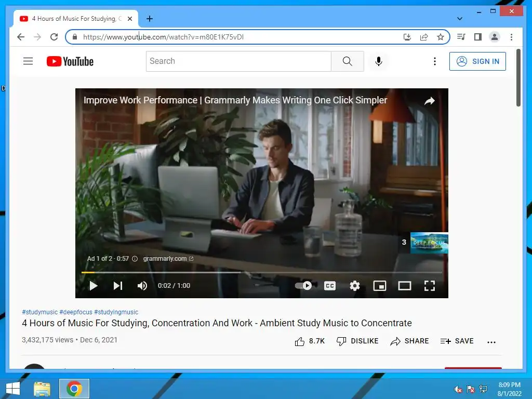Open the ad info circle icon
This screenshot has height=399, width=532.
tap(135, 259)
